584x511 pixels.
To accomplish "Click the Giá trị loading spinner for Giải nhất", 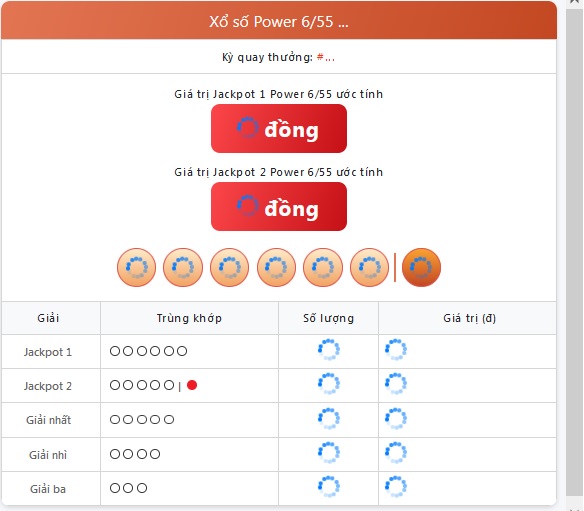I will (x=396, y=418).
